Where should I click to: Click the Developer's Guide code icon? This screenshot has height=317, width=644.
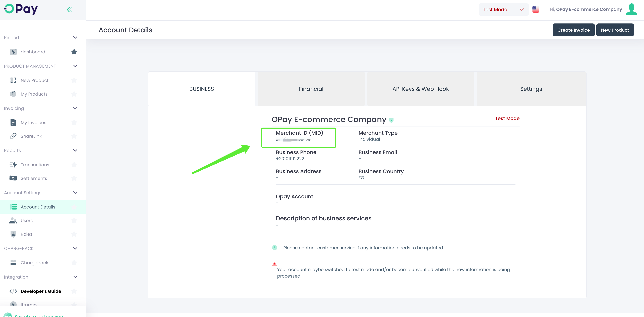tap(13, 291)
